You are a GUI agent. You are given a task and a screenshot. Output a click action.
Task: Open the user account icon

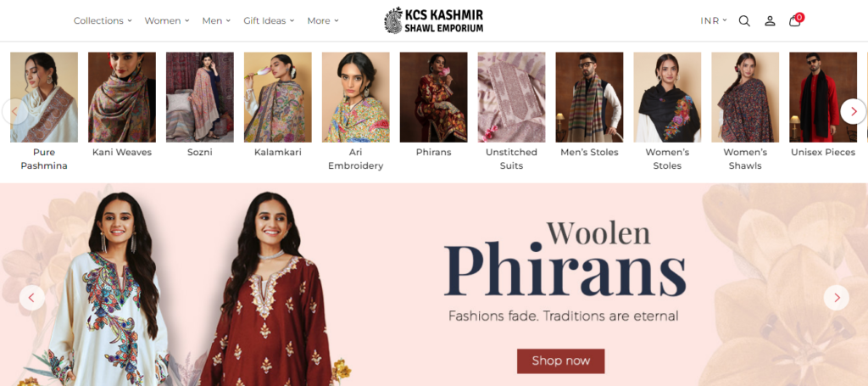click(x=770, y=21)
